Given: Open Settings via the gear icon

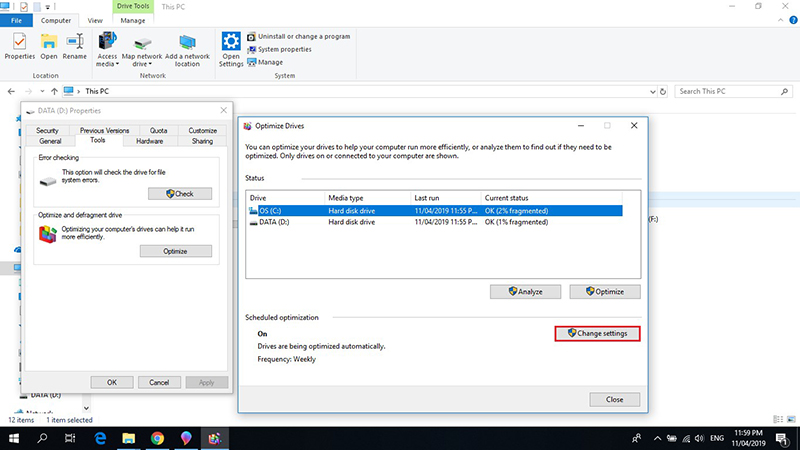Looking at the screenshot, I should pos(231,46).
